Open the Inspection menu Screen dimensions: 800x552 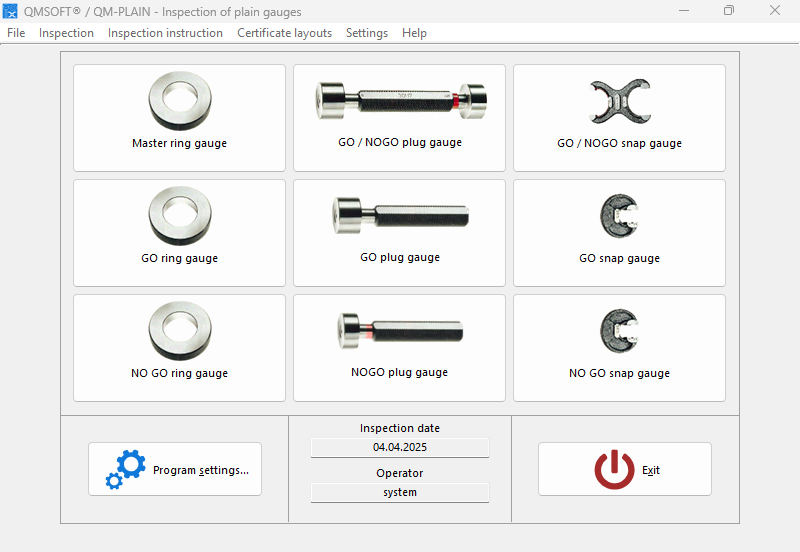click(x=66, y=33)
